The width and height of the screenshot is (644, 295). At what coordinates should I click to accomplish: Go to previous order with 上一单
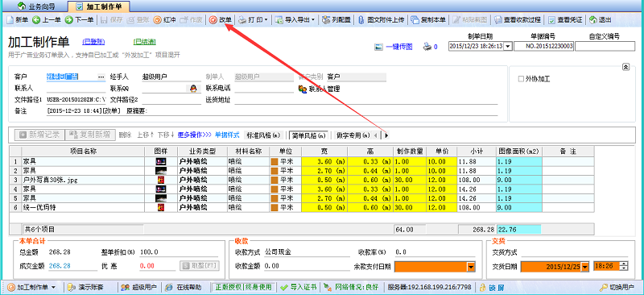[x=47, y=20]
